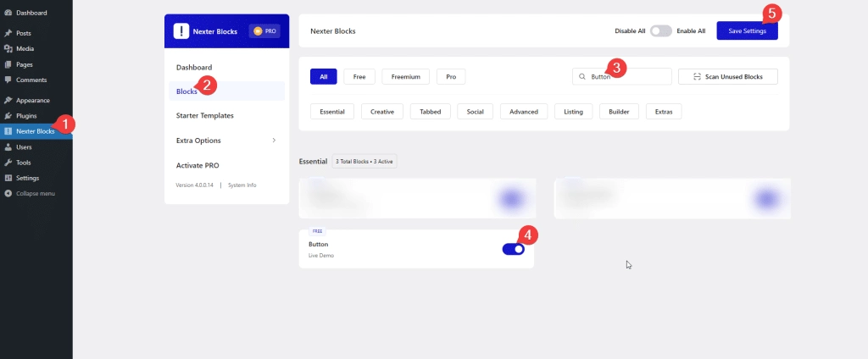Toggle the Disable All / Enable All switch
868x359 pixels.
click(661, 31)
